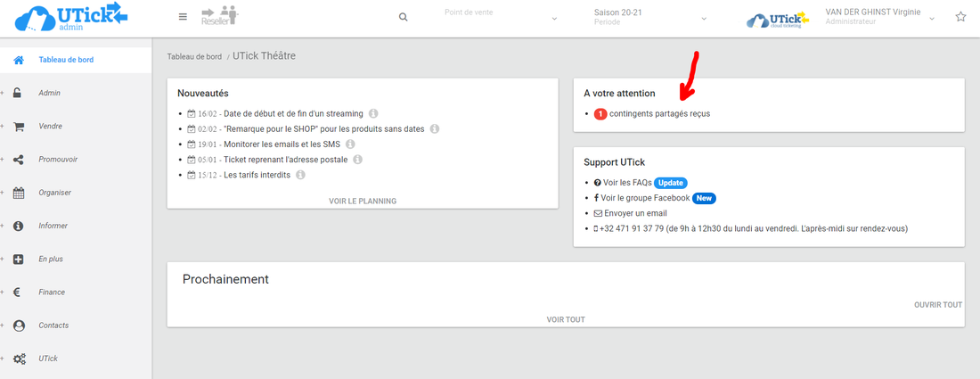Show info for 'Les tarifs interdits'
The height and width of the screenshot is (379, 980).
(x=300, y=175)
